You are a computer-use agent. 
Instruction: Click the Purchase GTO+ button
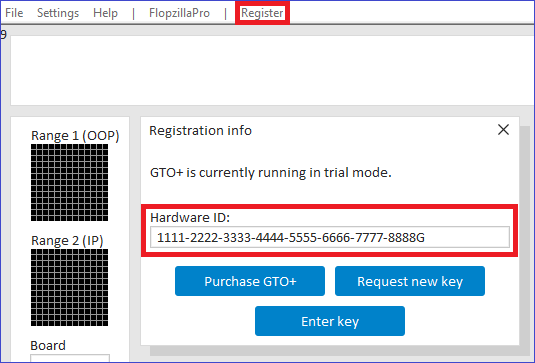(250, 281)
